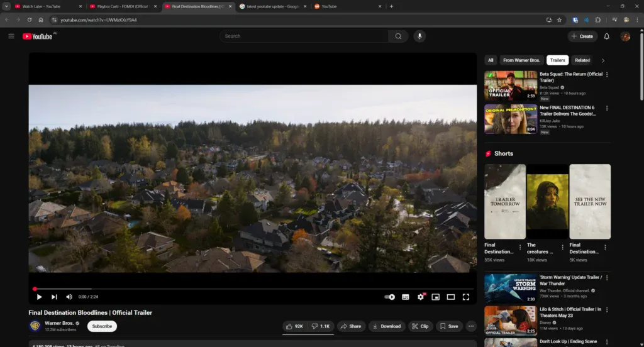The width and height of the screenshot is (644, 347).
Task: Like the video with 92K likes
Action: [294, 326]
